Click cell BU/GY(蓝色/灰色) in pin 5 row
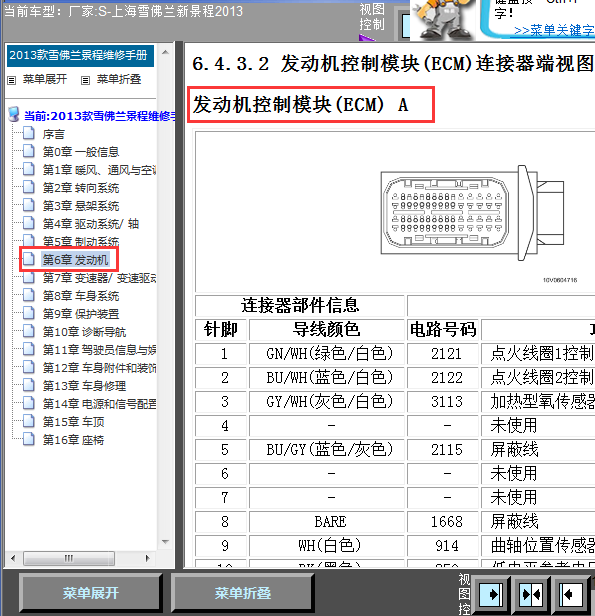Viewport: 595px width, 616px height. 329,450
